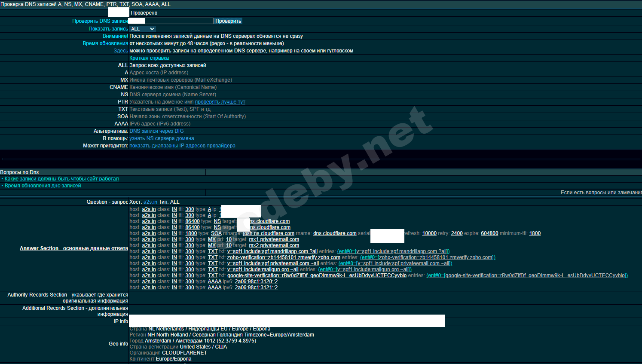Open question Какие записи должны быть чтобы сайт работал
The image size is (642, 364).
[61, 179]
